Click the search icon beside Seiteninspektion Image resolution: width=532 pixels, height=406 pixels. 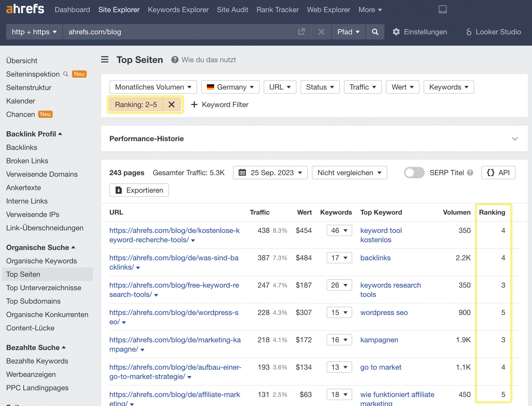click(x=66, y=74)
